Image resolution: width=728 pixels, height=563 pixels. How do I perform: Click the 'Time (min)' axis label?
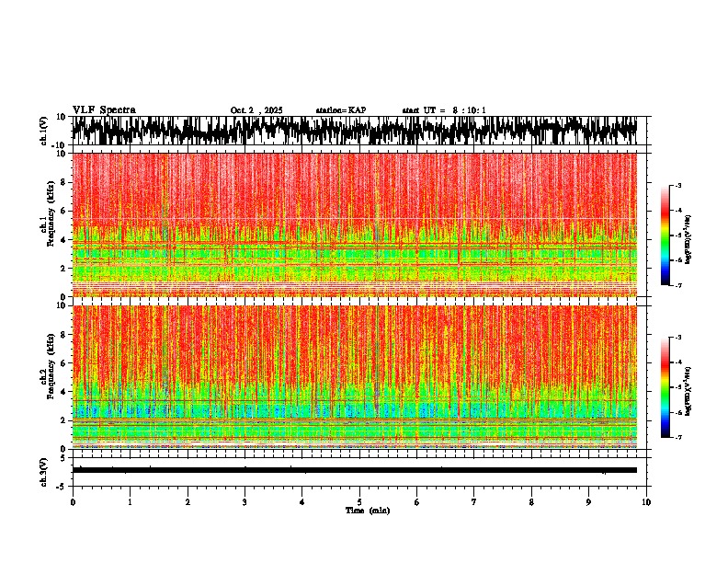point(368,511)
